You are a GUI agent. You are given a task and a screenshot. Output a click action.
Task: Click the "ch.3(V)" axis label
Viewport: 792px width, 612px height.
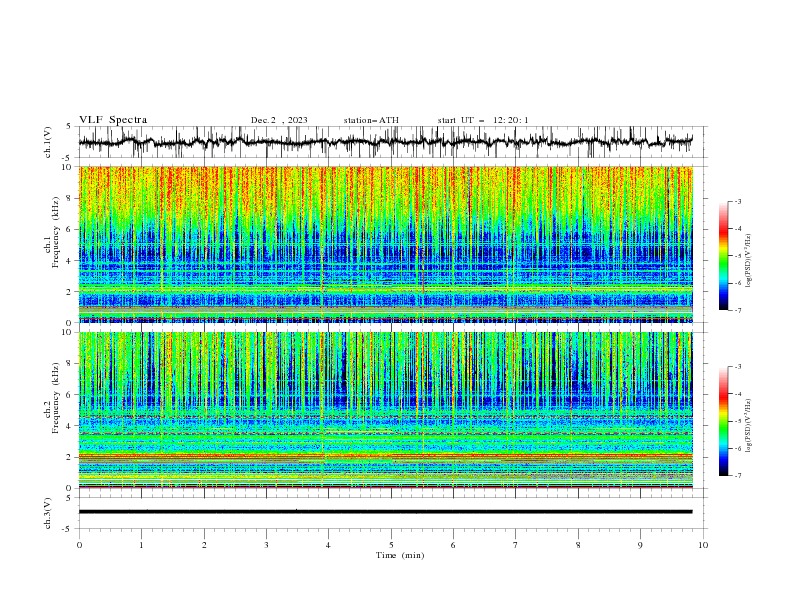coord(48,513)
